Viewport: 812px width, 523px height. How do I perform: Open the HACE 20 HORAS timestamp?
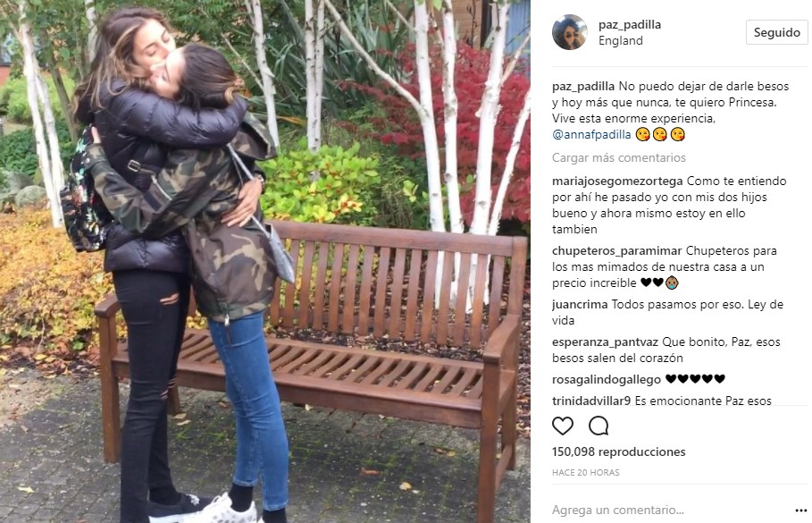[586, 473]
